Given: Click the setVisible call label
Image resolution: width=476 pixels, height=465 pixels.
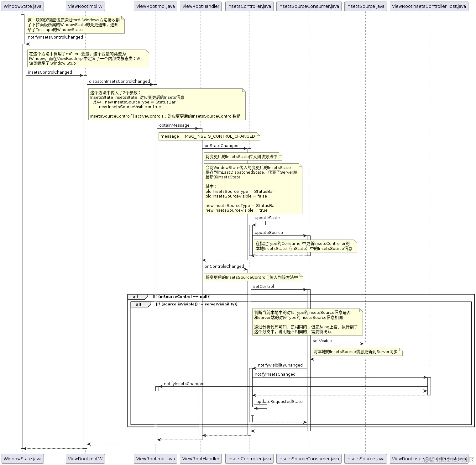Looking at the screenshot, I should (x=322, y=341).
